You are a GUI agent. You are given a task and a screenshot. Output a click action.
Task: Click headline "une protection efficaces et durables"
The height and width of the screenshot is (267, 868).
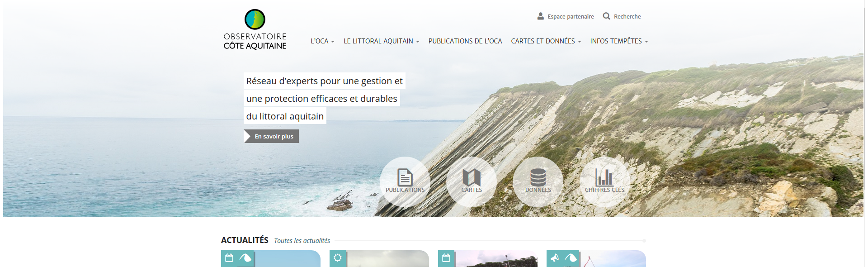pos(321,99)
